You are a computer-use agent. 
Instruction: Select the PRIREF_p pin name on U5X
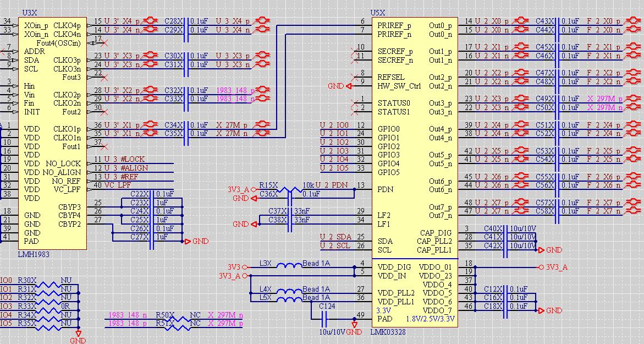(394, 25)
